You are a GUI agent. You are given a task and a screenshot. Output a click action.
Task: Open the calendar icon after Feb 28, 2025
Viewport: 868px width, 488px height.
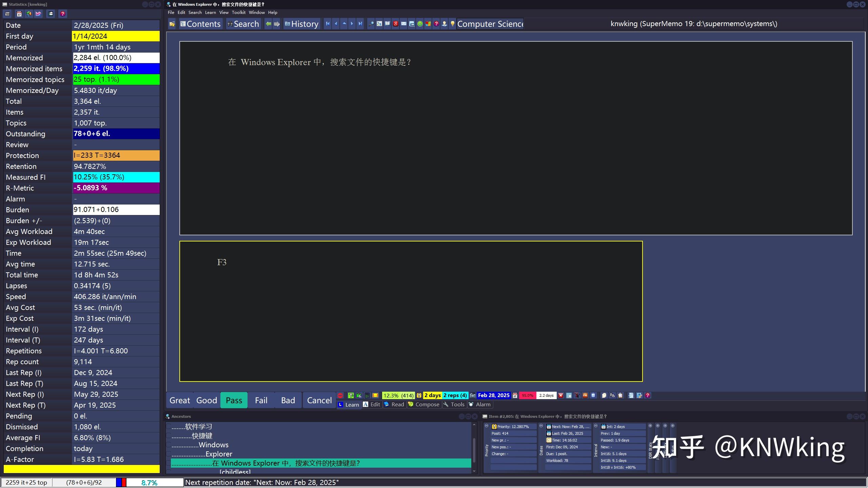[515, 395]
